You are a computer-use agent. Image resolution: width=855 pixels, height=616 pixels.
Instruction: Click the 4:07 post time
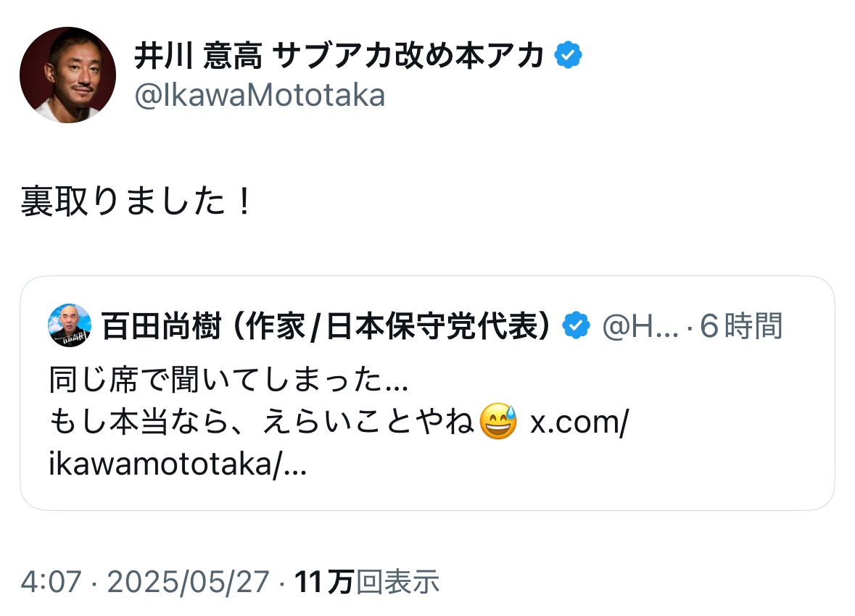tap(51, 581)
